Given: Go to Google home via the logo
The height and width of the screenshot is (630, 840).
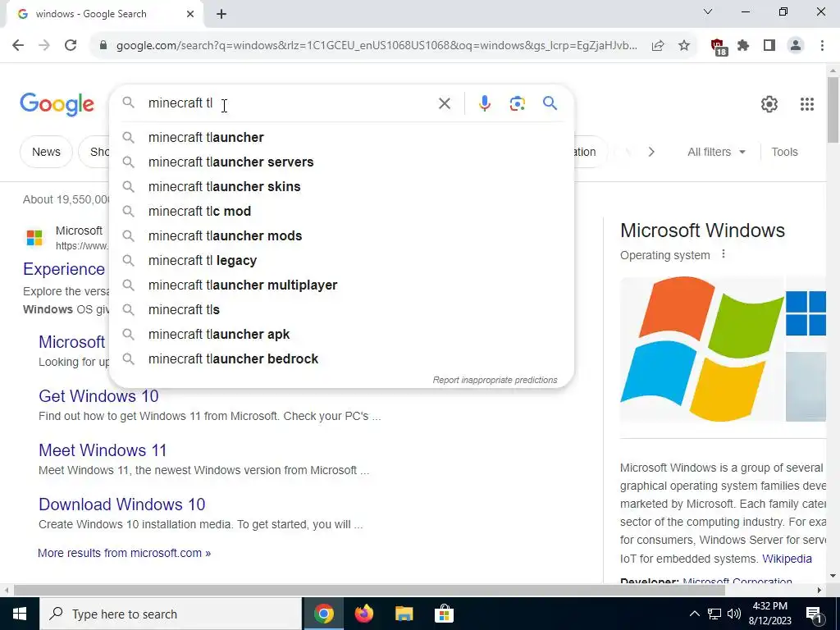Looking at the screenshot, I should tap(57, 104).
